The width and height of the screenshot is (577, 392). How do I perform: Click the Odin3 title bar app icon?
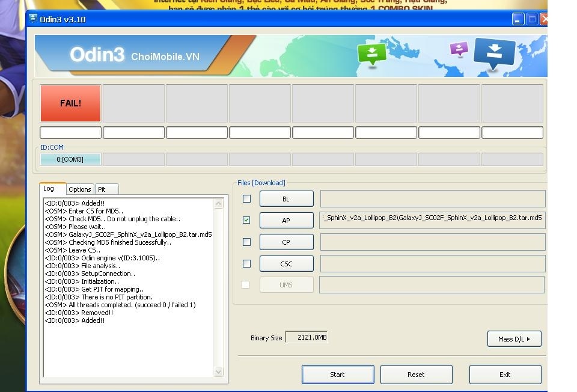pyautogui.click(x=33, y=19)
